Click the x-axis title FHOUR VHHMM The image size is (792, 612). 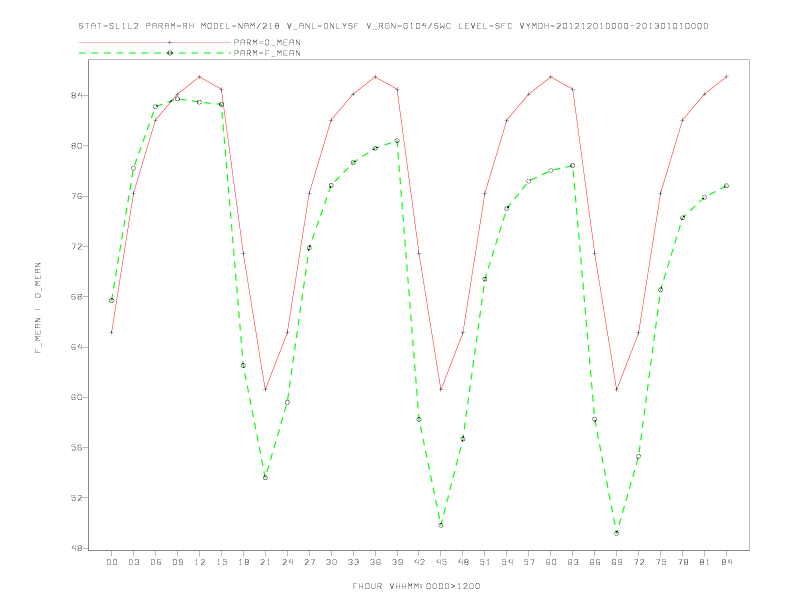[416, 586]
